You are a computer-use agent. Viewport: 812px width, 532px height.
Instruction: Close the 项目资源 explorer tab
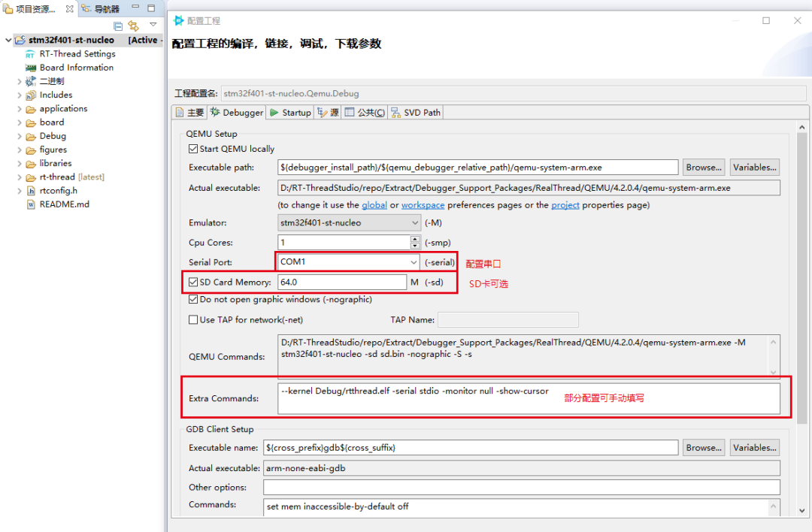tap(69, 9)
